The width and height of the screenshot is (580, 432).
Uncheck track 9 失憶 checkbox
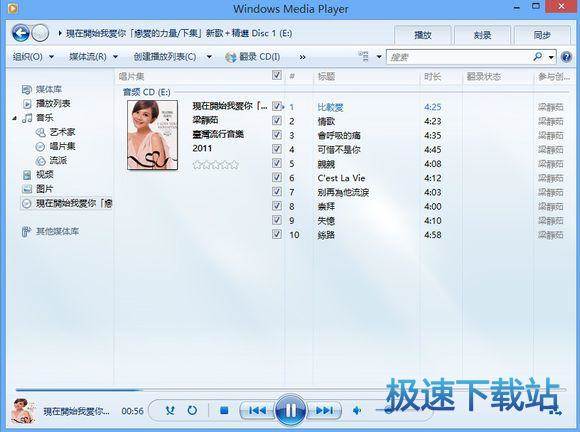pyautogui.click(x=277, y=220)
